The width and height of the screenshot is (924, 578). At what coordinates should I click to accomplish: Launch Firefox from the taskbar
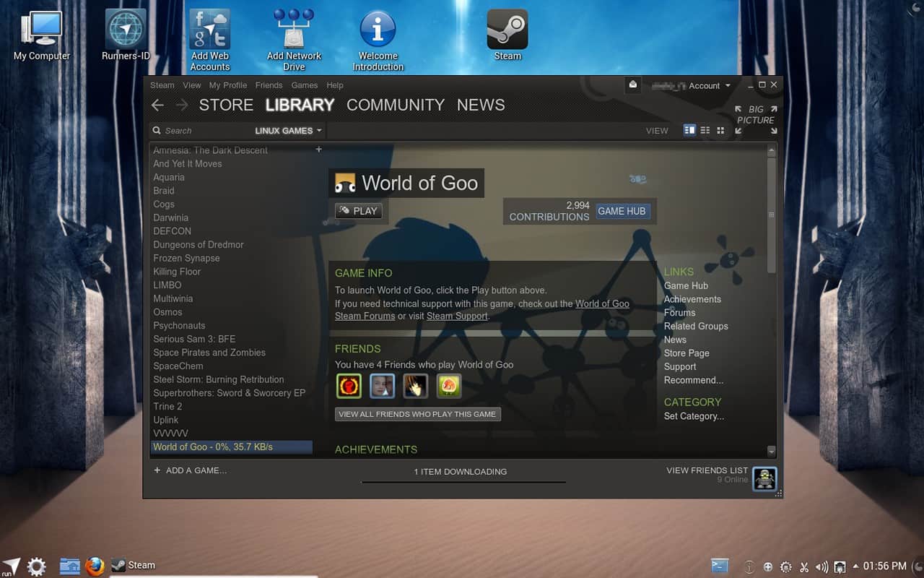pos(95,566)
